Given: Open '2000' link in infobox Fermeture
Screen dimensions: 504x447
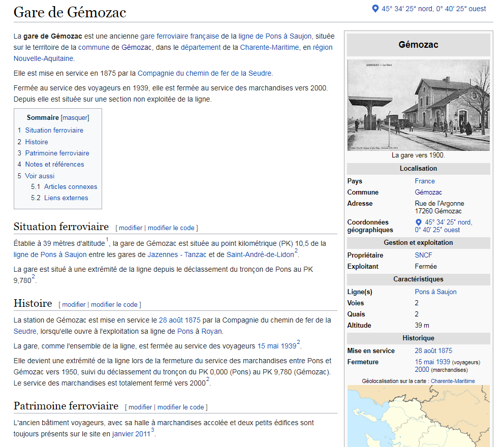Looking at the screenshot, I should point(422,370).
